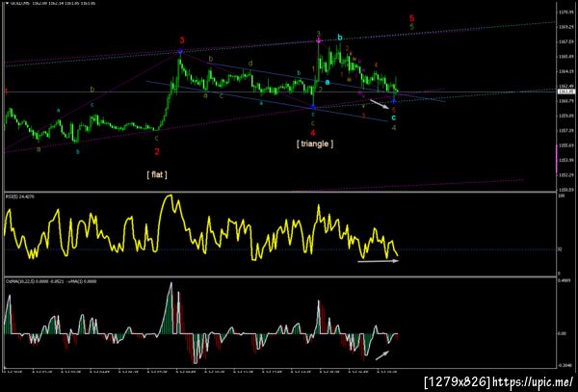Click the red wave '5' projection label
The height and width of the screenshot is (392, 578).
(411, 18)
